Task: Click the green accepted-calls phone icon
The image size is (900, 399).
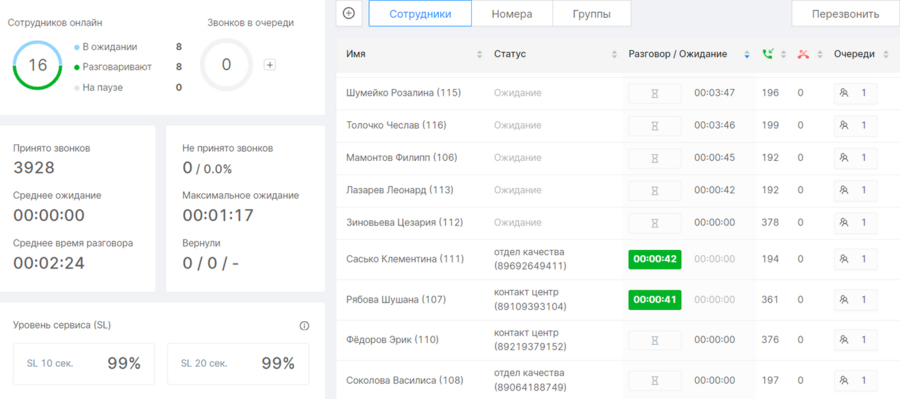Action: click(x=768, y=55)
